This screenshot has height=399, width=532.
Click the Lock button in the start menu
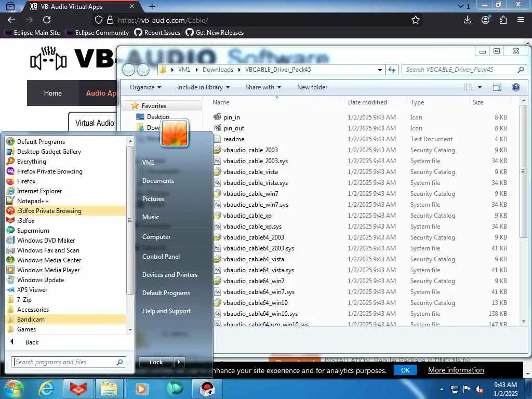coord(156,362)
